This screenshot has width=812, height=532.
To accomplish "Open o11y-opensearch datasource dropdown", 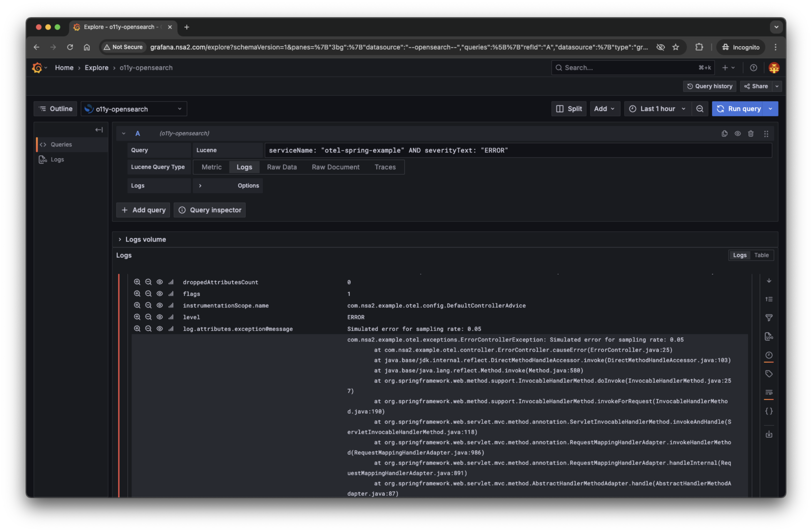I will coord(134,109).
